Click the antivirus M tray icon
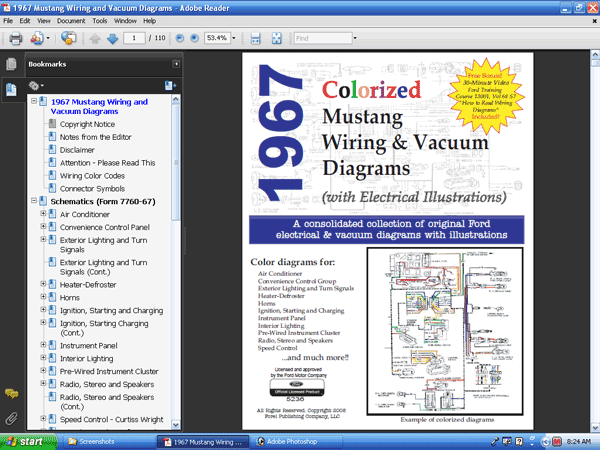Viewport: 600px width, 450px height. tap(557, 442)
